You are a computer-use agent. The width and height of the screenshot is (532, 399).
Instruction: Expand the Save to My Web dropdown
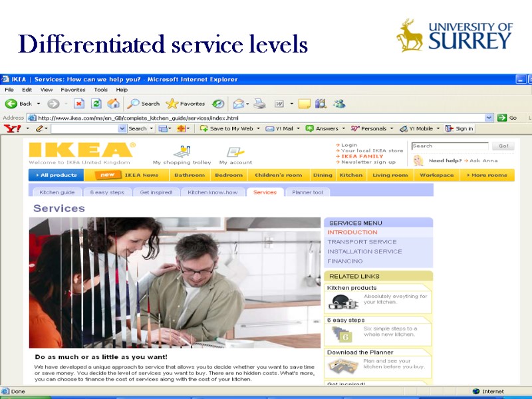(258, 128)
